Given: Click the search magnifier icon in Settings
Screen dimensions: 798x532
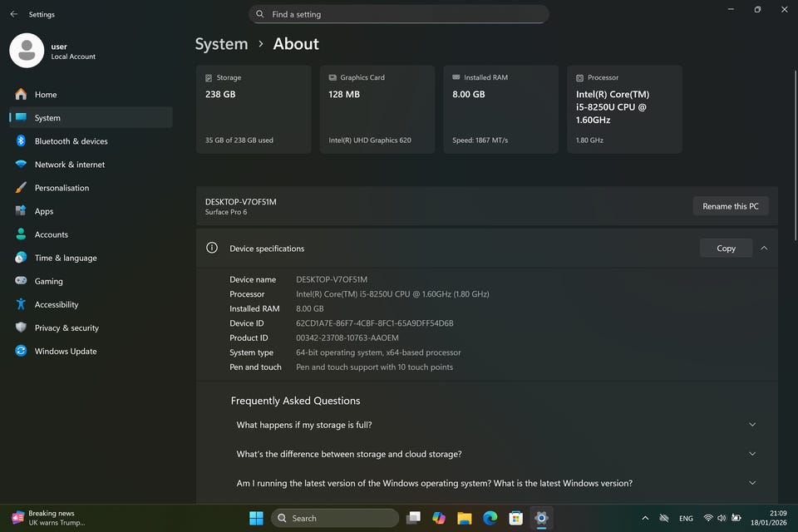Looking at the screenshot, I should coord(259,14).
